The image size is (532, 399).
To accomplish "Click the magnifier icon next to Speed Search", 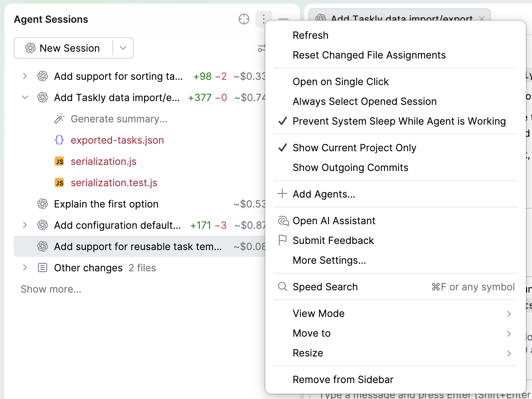I will [x=282, y=287].
